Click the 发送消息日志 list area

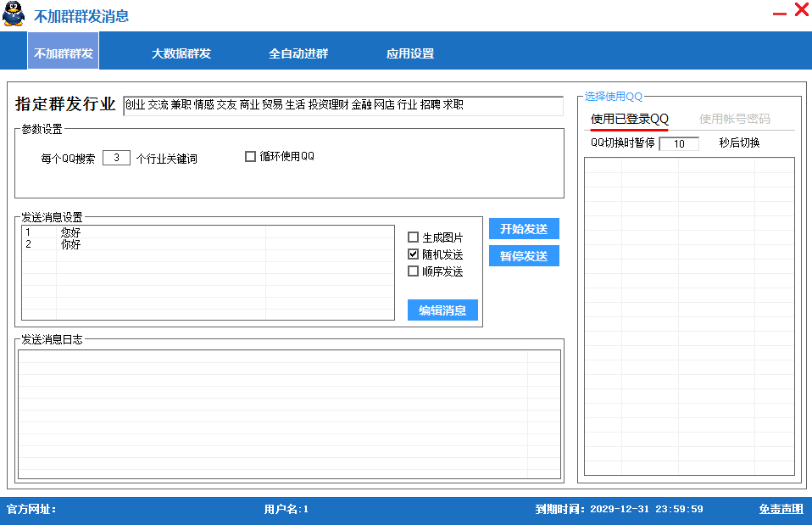[290, 414]
